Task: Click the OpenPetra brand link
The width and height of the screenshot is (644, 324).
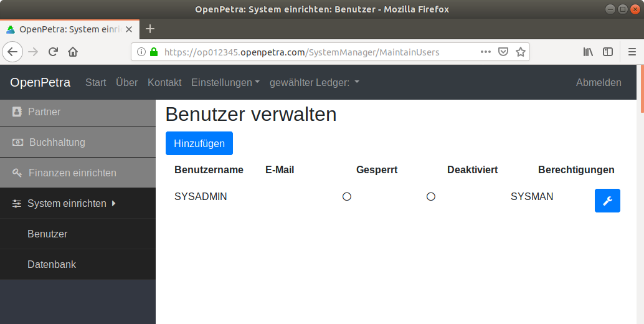Action: (x=40, y=82)
